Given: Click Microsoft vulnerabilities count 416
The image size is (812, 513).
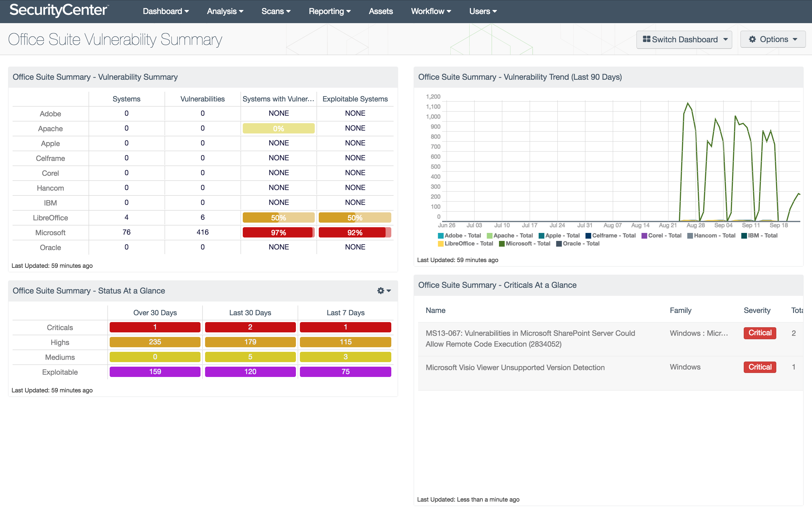Looking at the screenshot, I should [x=202, y=232].
